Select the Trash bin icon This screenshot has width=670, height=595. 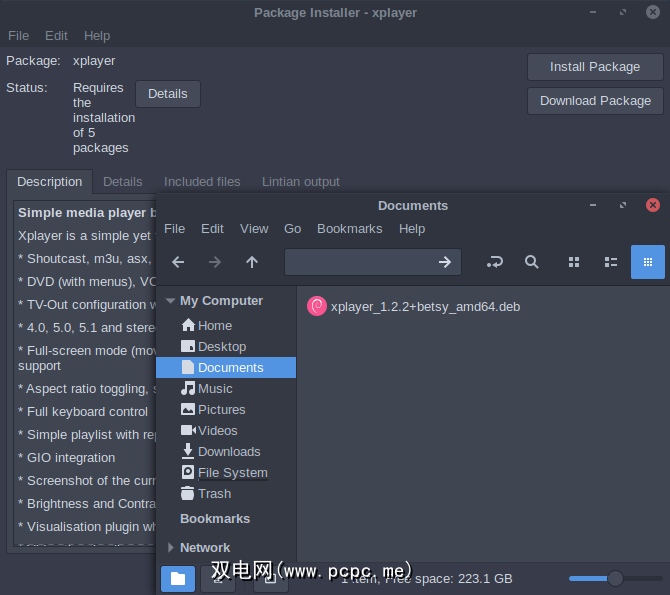coord(188,493)
